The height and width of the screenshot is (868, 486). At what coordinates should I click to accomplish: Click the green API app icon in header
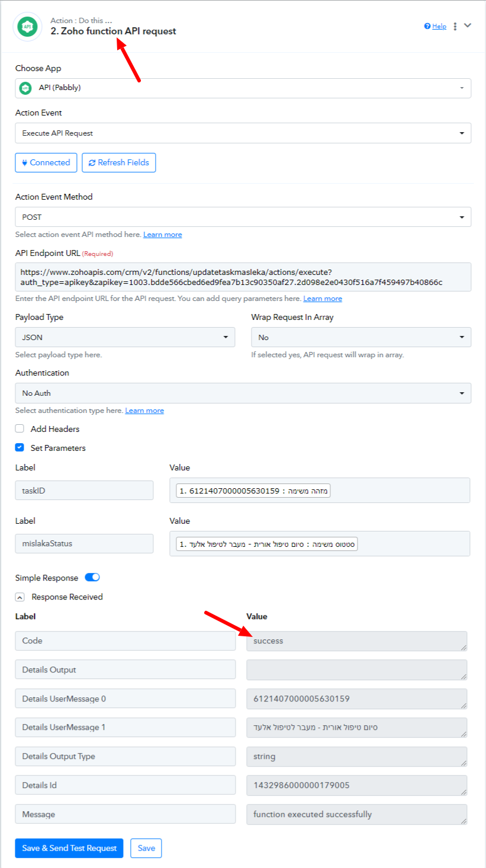[27, 27]
